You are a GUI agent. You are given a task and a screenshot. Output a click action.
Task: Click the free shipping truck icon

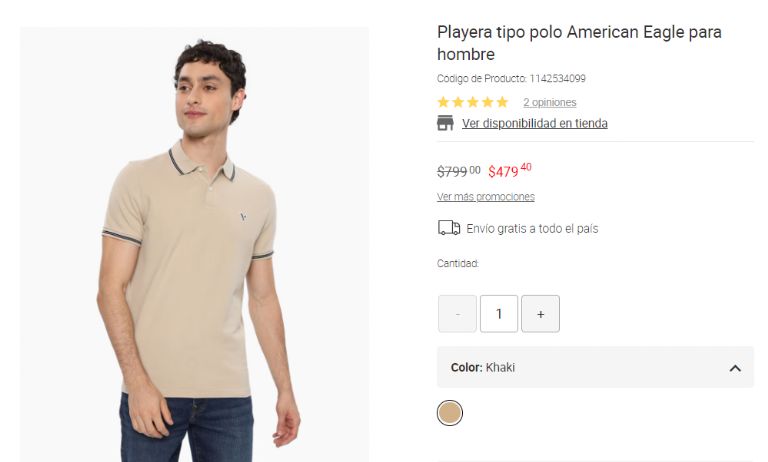(449, 228)
